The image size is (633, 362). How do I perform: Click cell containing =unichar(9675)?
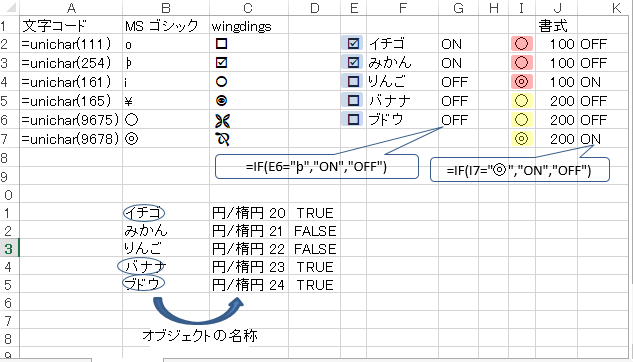click(x=71, y=119)
